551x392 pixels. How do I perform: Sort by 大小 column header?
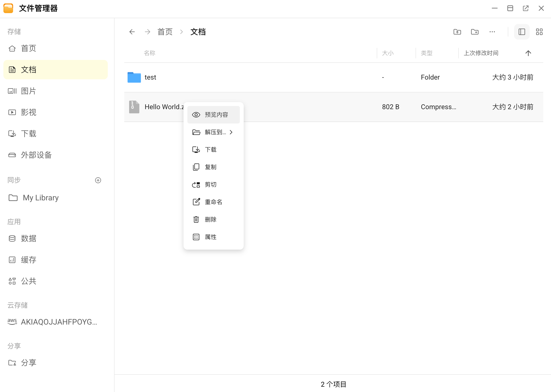pos(388,53)
